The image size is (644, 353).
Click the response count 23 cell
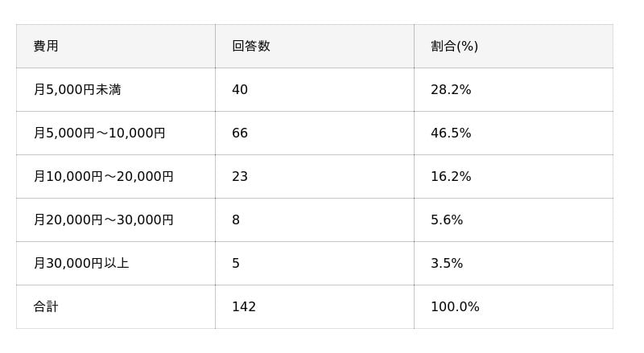click(240, 176)
